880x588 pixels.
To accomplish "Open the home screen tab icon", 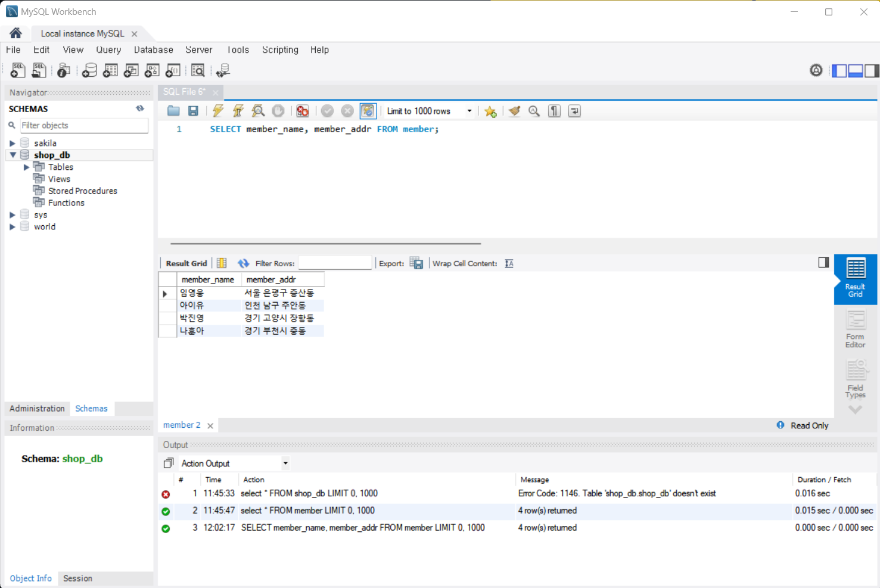I will click(x=15, y=33).
